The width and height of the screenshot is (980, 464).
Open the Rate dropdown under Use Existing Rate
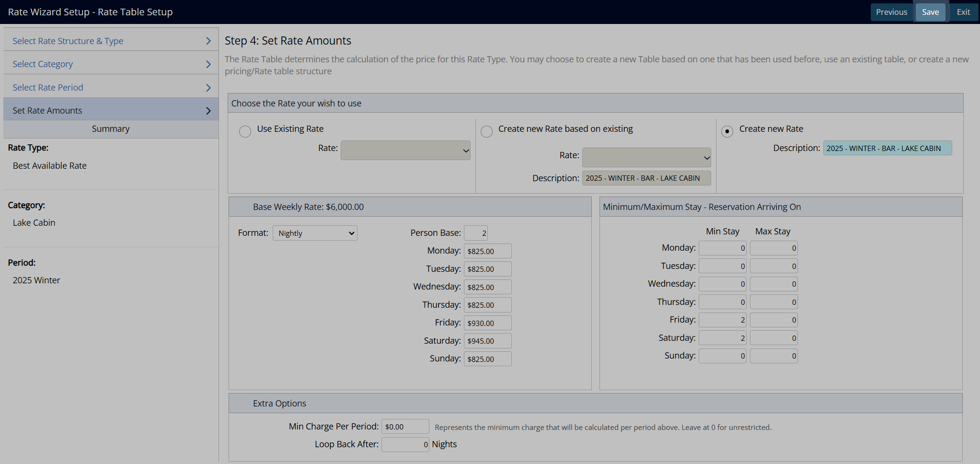coord(405,150)
